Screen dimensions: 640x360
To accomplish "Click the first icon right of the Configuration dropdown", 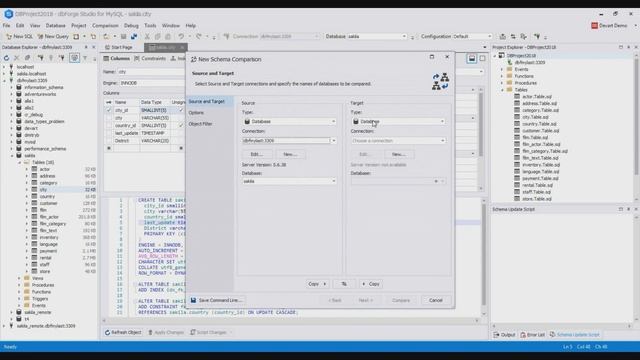I will click(x=502, y=36).
